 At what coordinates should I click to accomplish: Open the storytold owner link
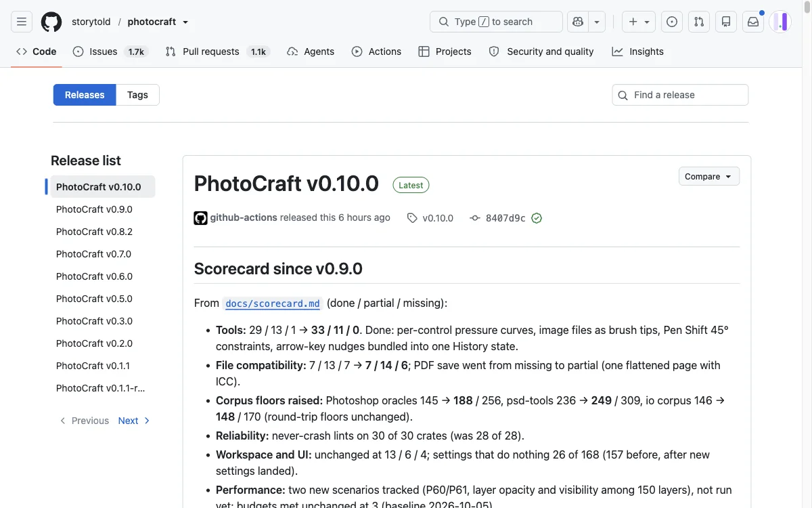[91, 22]
